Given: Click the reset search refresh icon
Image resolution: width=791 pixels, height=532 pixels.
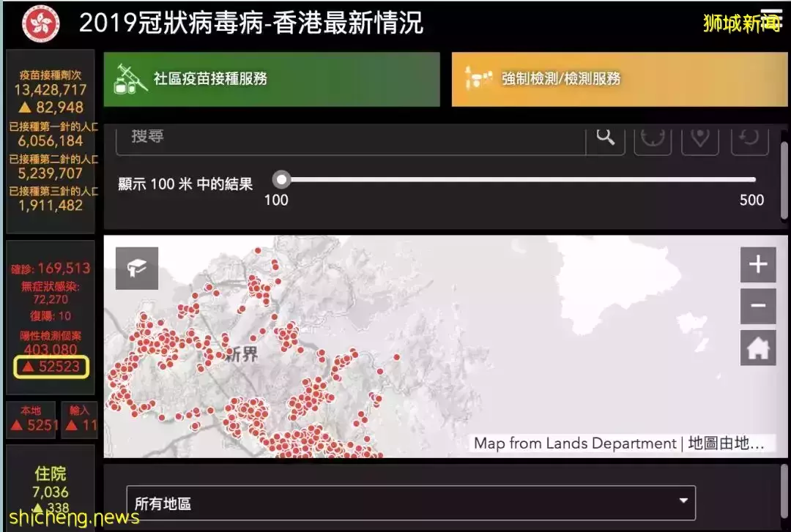Looking at the screenshot, I should [749, 138].
